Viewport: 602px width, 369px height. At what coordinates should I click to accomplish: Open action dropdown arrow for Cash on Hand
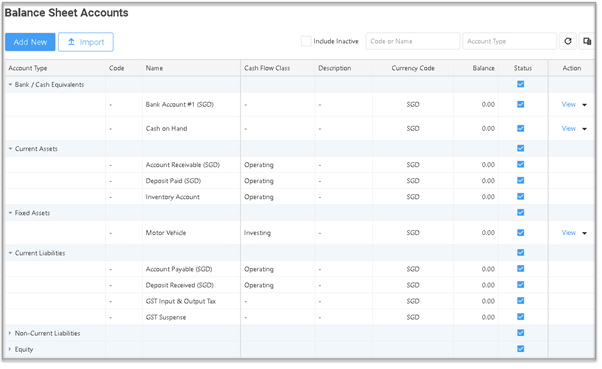(584, 129)
